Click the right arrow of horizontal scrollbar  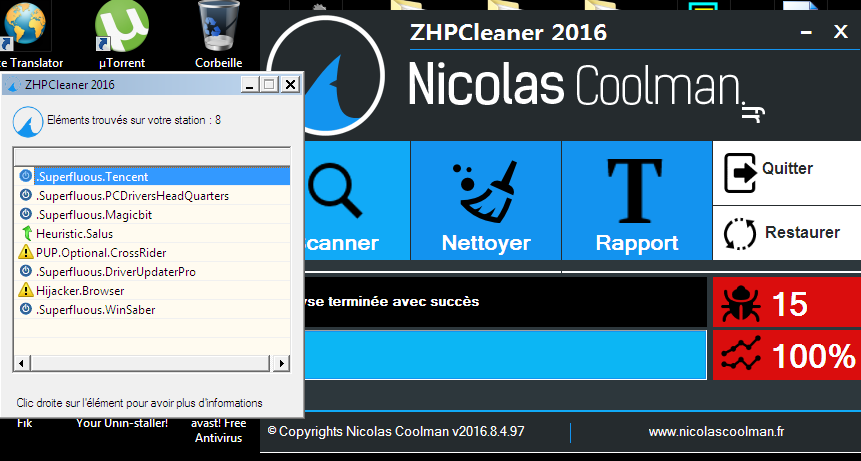click(282, 363)
